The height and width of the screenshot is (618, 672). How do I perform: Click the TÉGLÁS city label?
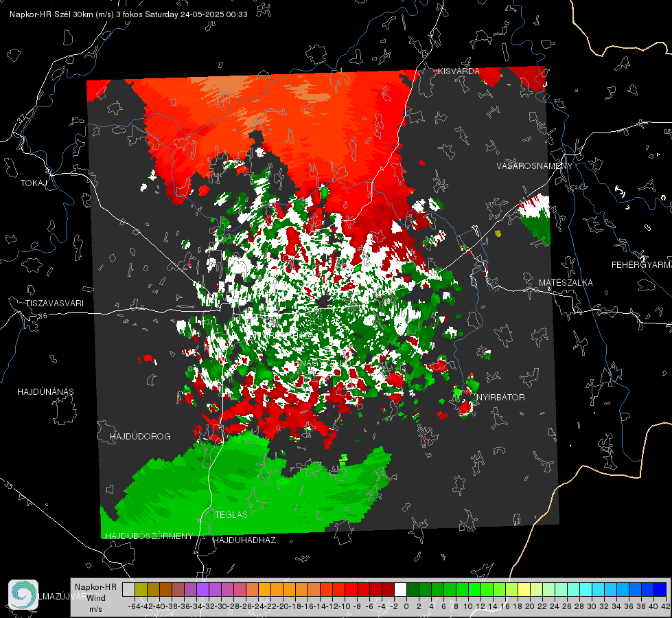[231, 514]
